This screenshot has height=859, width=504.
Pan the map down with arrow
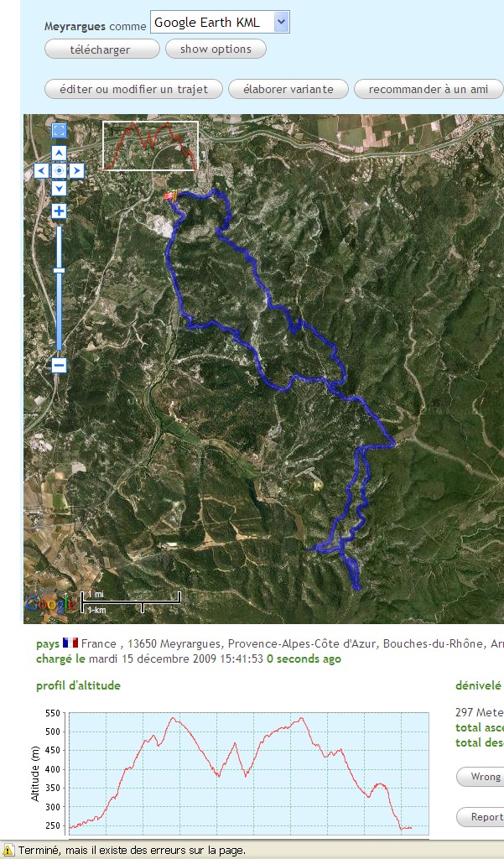(x=60, y=189)
